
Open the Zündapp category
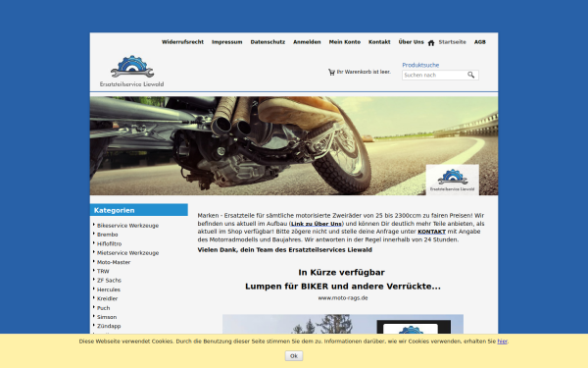(x=109, y=327)
